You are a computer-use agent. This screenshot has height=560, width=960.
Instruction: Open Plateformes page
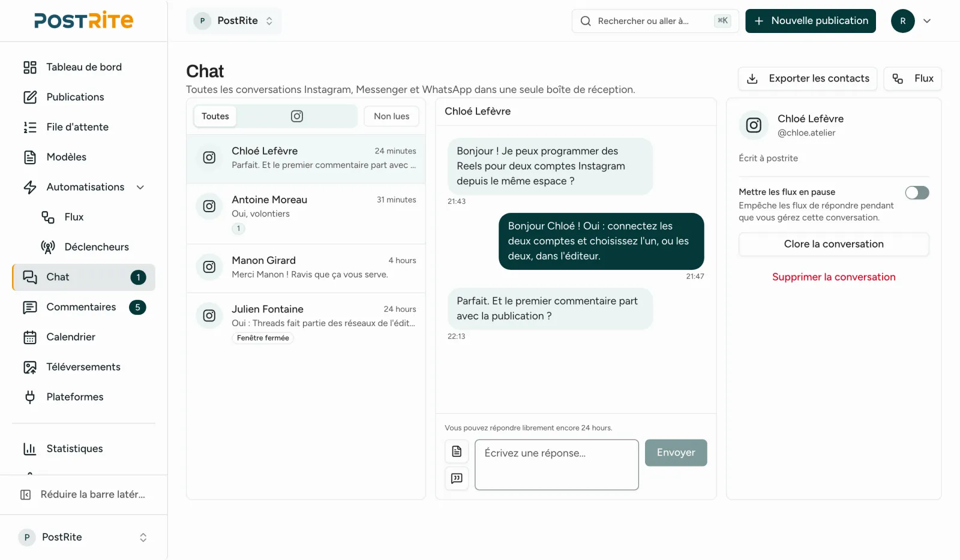point(83,397)
